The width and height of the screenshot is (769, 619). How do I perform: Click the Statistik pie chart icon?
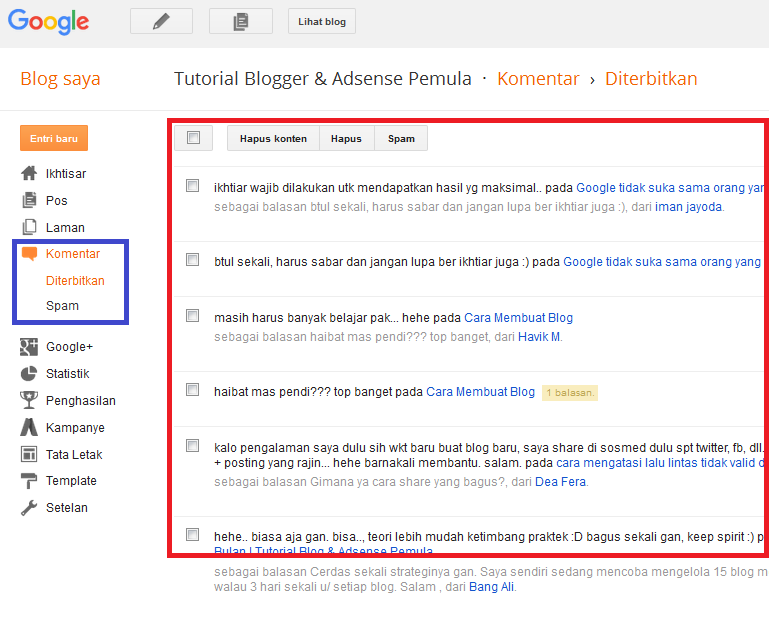pos(29,374)
